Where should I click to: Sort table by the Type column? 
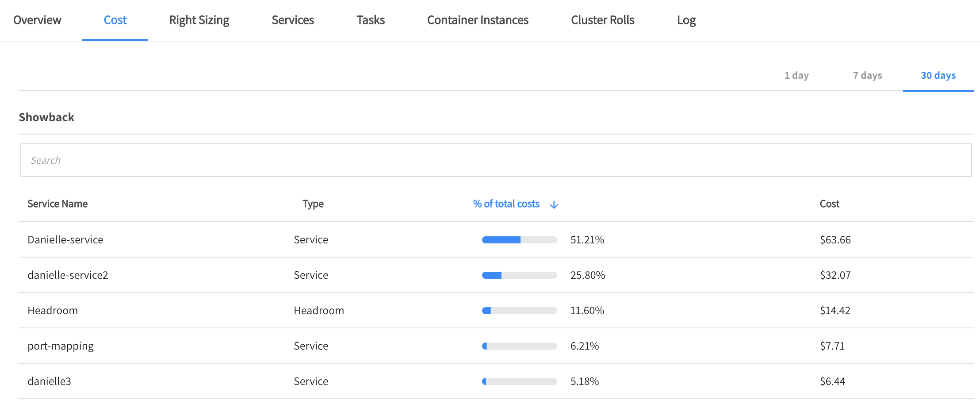313,204
